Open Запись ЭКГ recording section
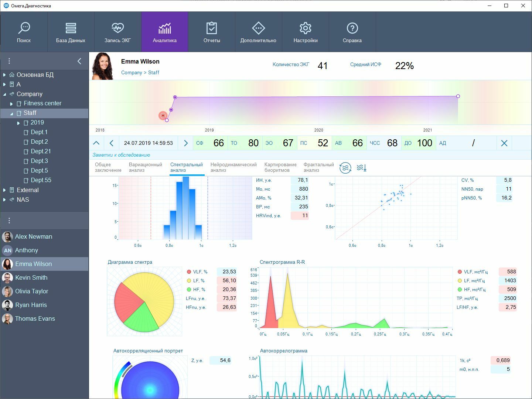Viewport: 532px width, 399px height. (x=117, y=32)
